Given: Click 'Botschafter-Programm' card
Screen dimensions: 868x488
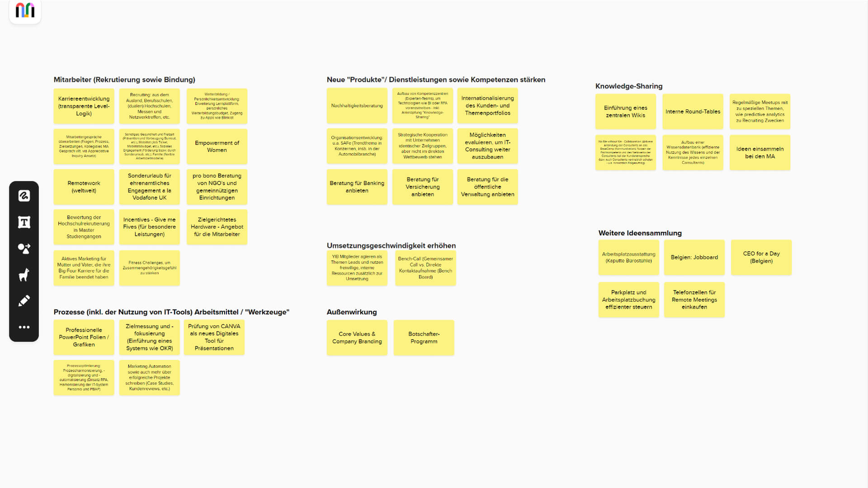Looking at the screenshot, I should [x=424, y=338].
